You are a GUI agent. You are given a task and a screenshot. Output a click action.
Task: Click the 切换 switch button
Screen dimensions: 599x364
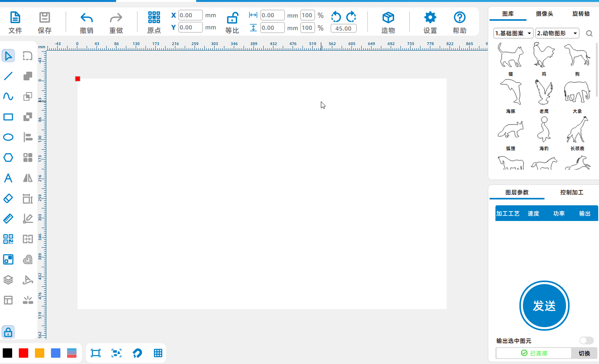pyautogui.click(x=584, y=353)
